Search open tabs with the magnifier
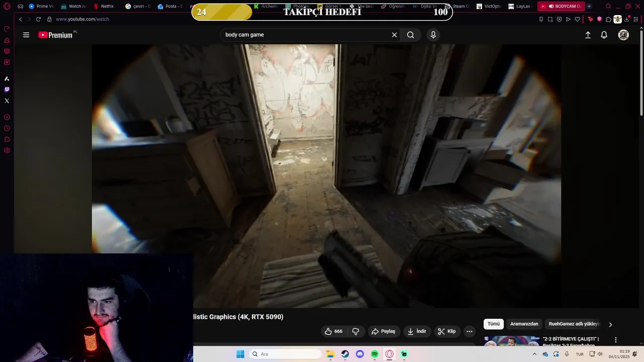Image resolution: width=644 pixels, height=362 pixels. [608, 7]
